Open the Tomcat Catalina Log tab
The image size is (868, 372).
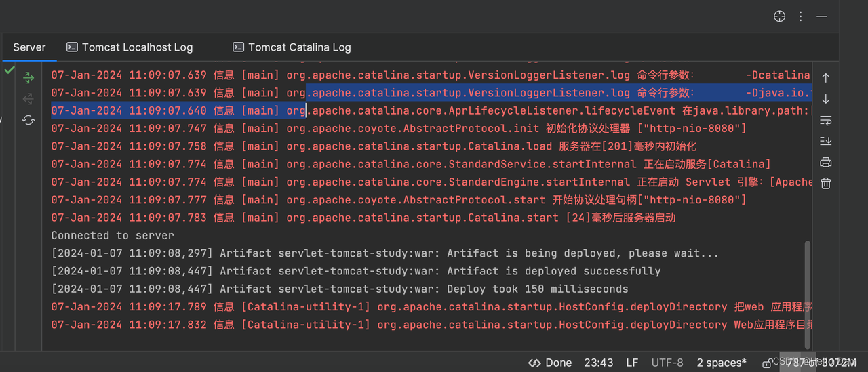tap(292, 47)
